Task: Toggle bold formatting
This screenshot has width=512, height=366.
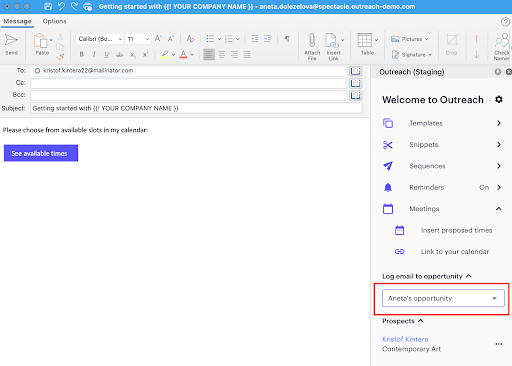Action: [x=81, y=54]
